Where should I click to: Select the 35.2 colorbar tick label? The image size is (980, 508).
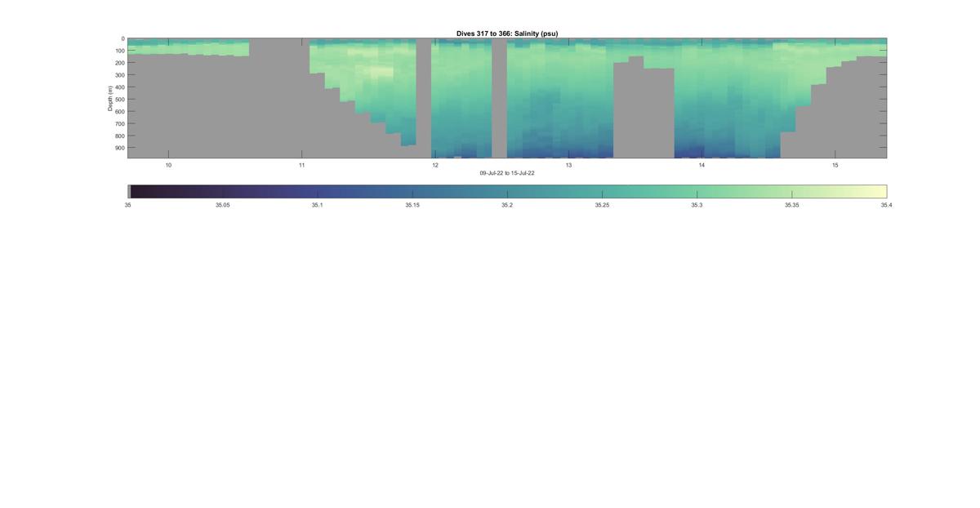(507, 205)
